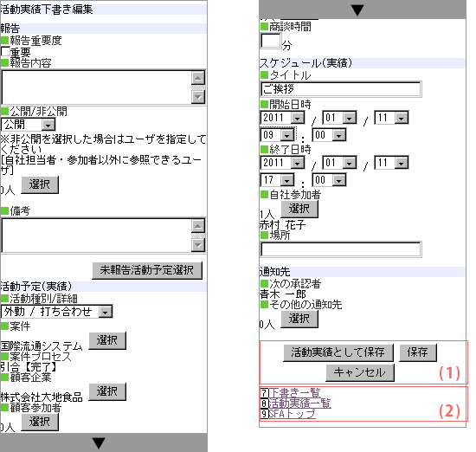Click 選択 button for 自社参加者
The image size is (476, 452).
click(x=299, y=209)
